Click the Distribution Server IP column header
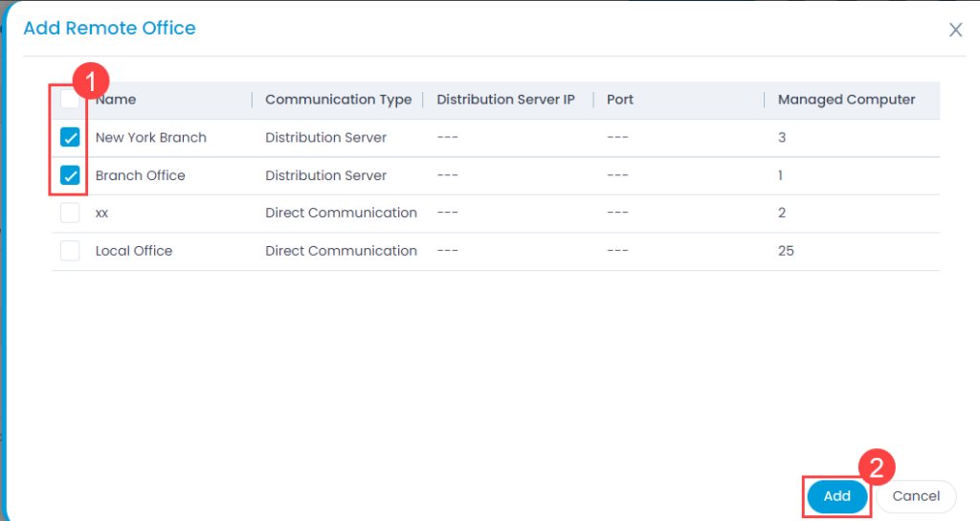Screen dimensions: 980x521 [x=505, y=100]
